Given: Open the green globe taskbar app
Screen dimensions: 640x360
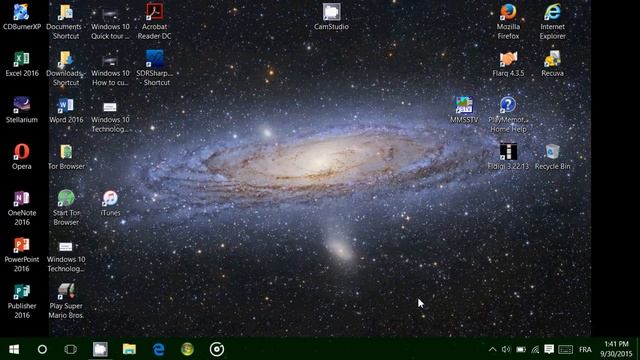Looking at the screenshot, I should point(187,349).
